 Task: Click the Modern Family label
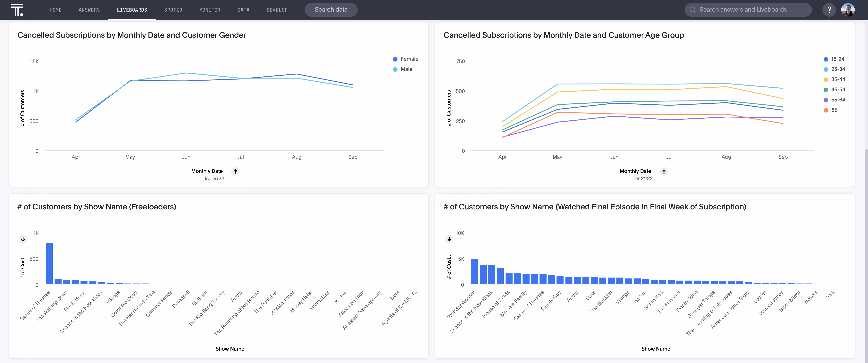click(x=513, y=304)
